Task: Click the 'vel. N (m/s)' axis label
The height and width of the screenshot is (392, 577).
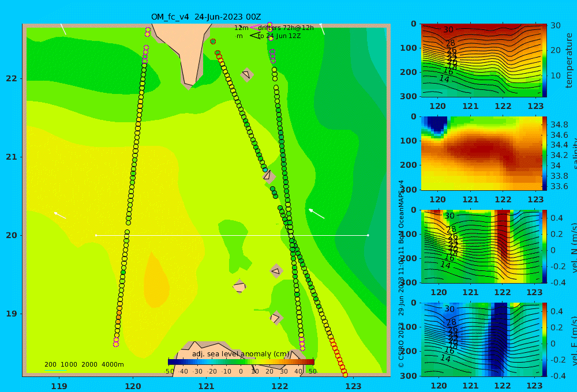Action: pos(574,247)
